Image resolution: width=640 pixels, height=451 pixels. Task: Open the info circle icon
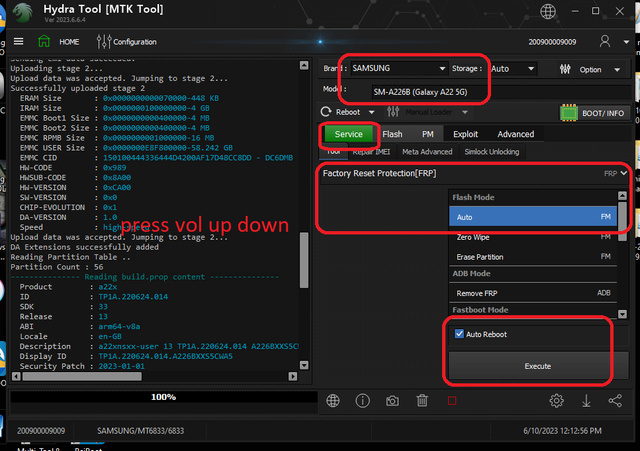coord(362,401)
